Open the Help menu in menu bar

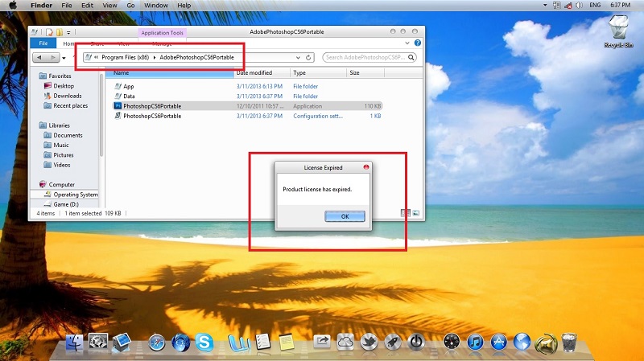pyautogui.click(x=184, y=6)
